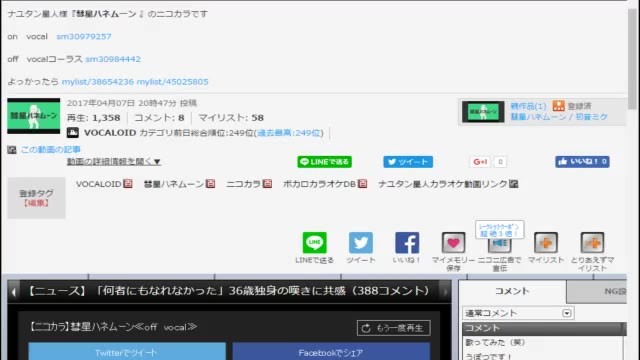Open the 彗星ハネムーン video thumbnail
The height and width of the screenshot is (360, 640).
[33, 116]
